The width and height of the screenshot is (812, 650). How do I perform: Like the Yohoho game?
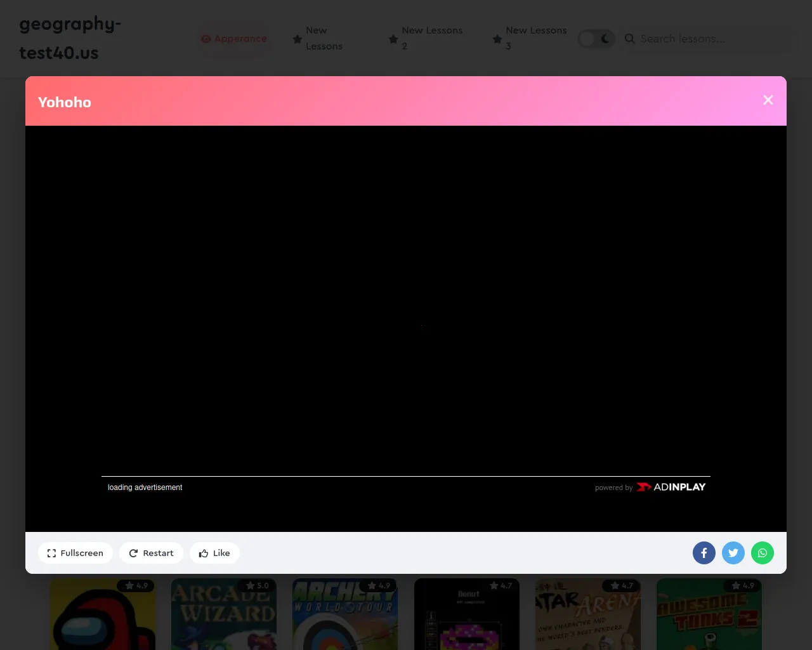(214, 553)
